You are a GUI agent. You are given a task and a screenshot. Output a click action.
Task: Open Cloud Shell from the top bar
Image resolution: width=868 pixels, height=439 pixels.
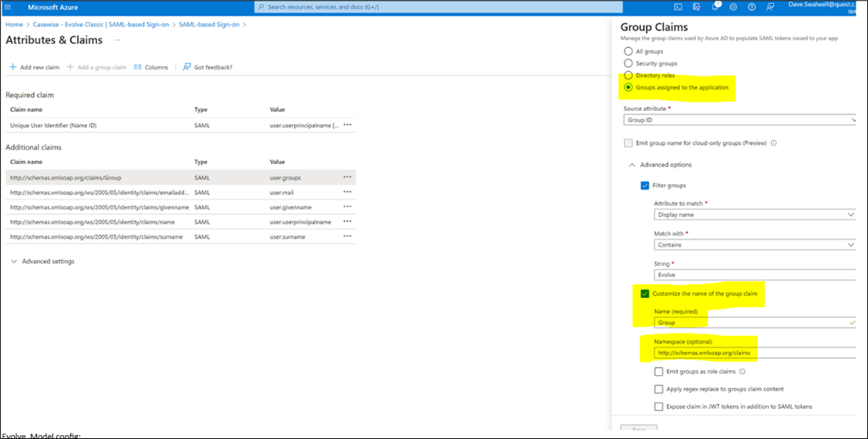click(678, 7)
